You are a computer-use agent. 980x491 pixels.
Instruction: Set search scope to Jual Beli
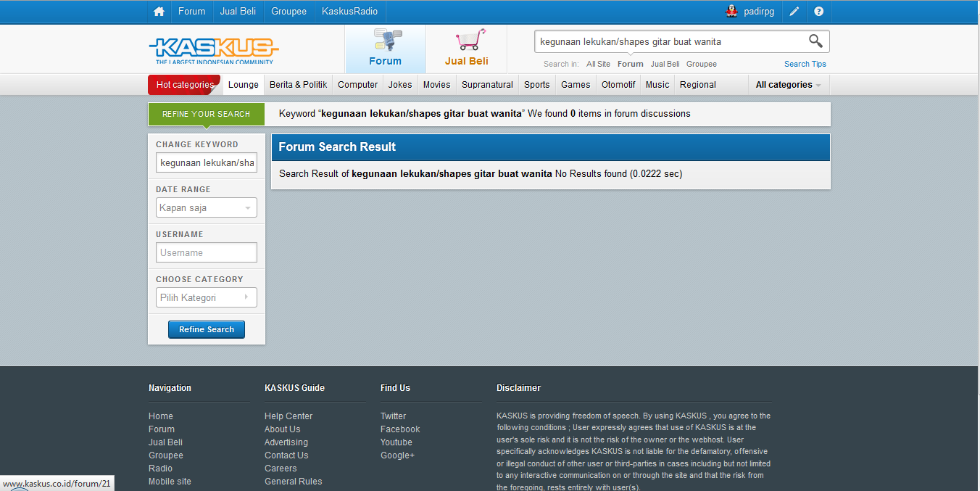pyautogui.click(x=665, y=64)
